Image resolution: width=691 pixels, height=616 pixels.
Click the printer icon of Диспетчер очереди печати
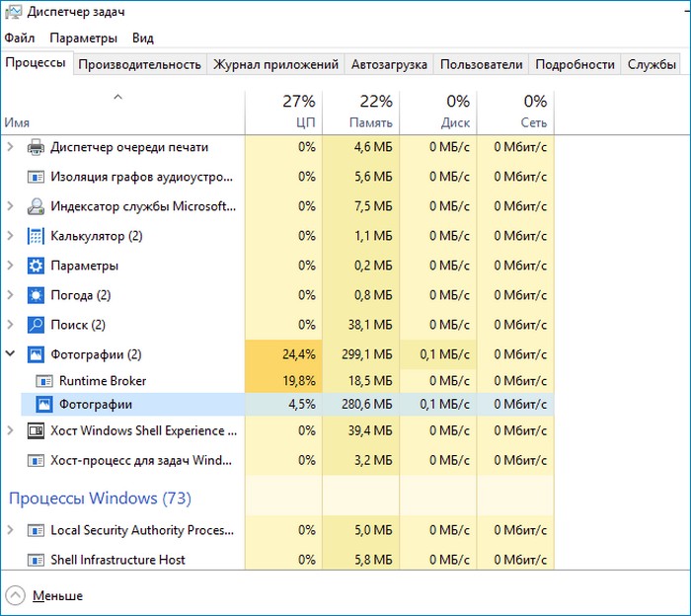click(x=36, y=147)
